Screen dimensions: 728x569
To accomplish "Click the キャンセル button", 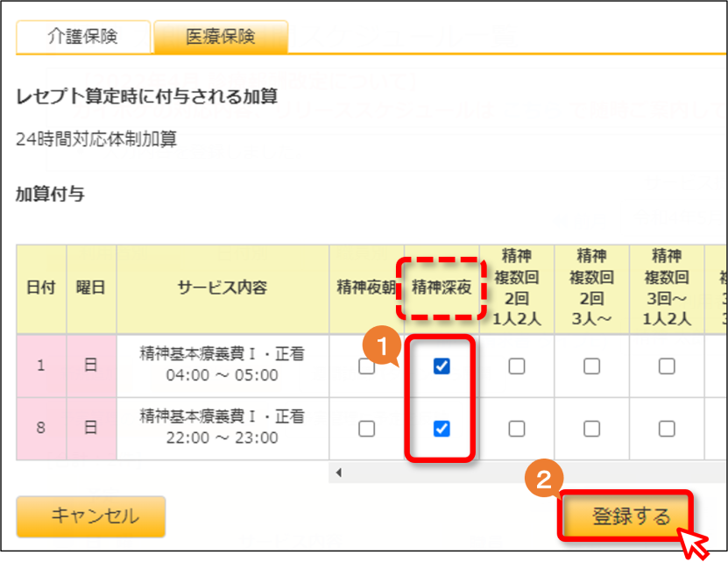I will tap(91, 516).
